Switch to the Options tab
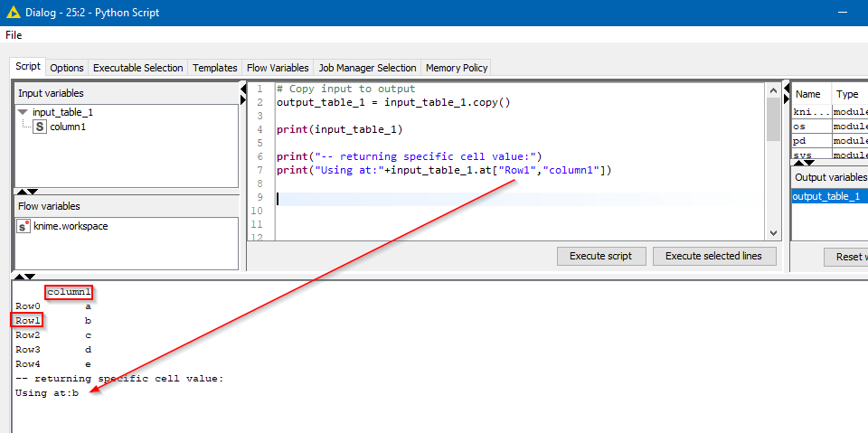Image resolution: width=868 pixels, height=433 pixels. tap(67, 68)
